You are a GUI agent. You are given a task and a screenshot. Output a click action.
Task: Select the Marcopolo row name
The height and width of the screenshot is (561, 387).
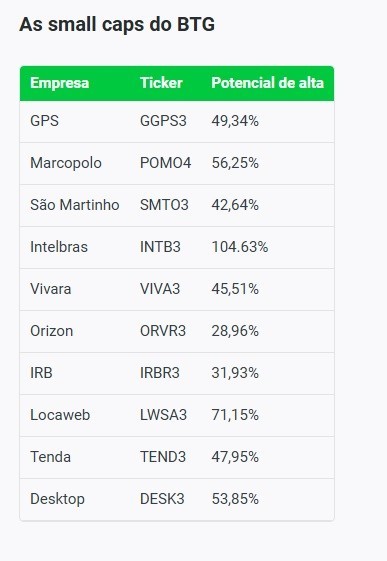(x=66, y=163)
